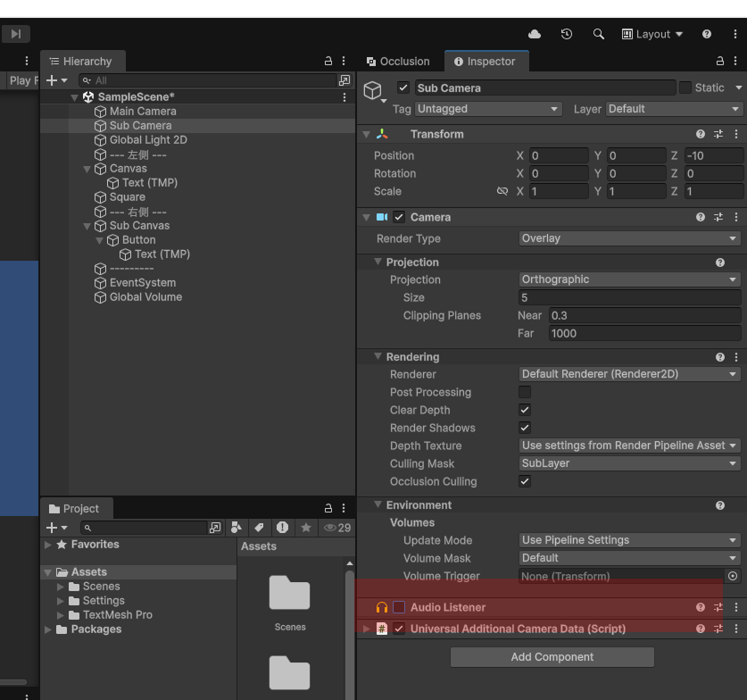This screenshot has height=700, width=747.
Task: Open the version history icon
Action: (566, 34)
